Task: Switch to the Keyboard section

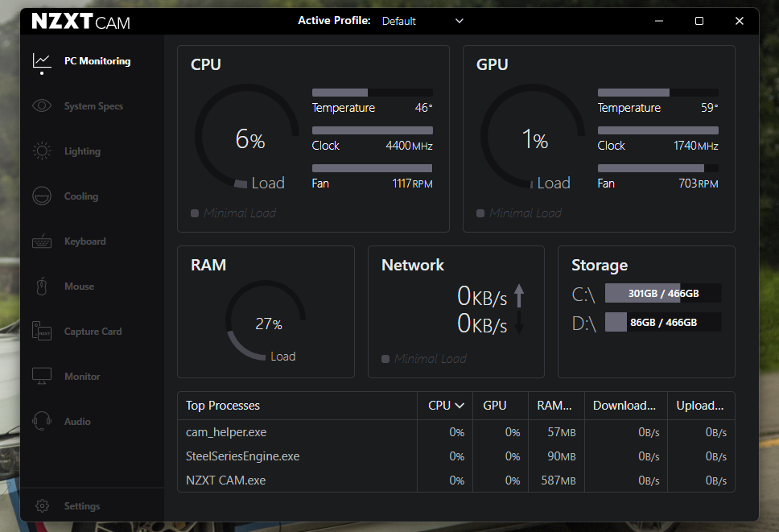Action: pyautogui.click(x=85, y=241)
